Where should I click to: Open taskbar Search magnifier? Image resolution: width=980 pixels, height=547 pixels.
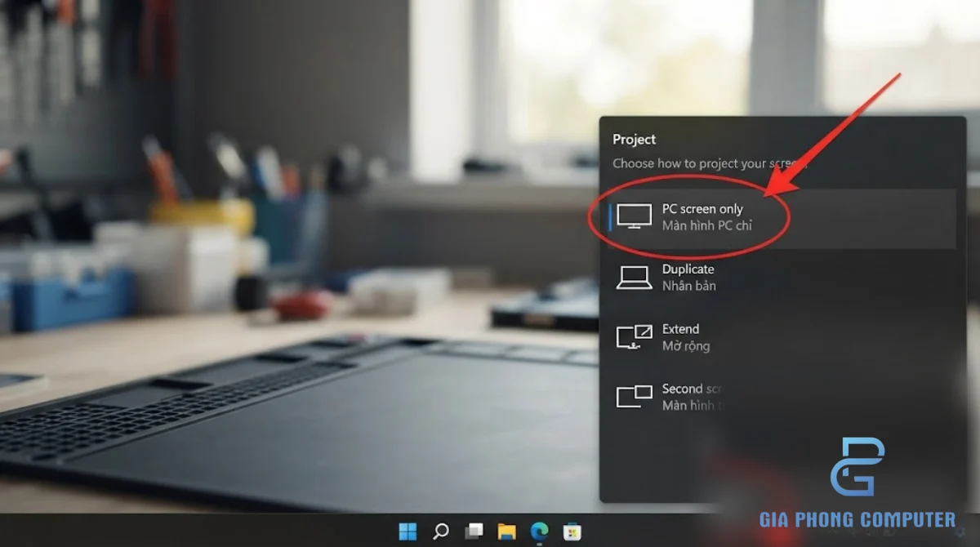pos(441,531)
